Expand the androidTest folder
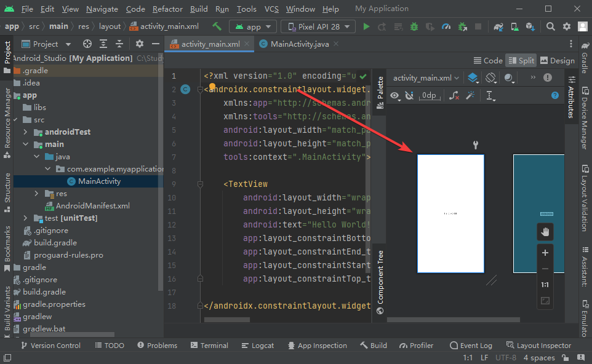Image resolution: width=592 pixels, height=364 pixels. tap(25, 132)
